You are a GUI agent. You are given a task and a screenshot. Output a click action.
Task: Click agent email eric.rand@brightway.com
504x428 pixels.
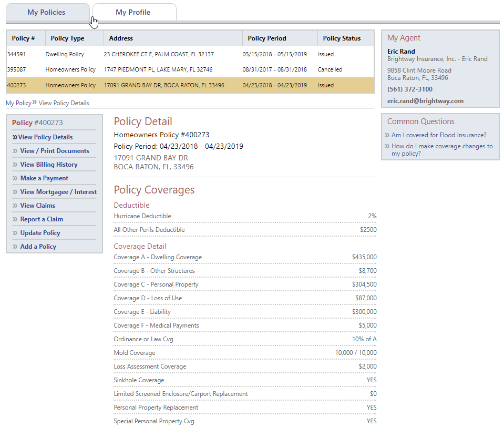[425, 101]
